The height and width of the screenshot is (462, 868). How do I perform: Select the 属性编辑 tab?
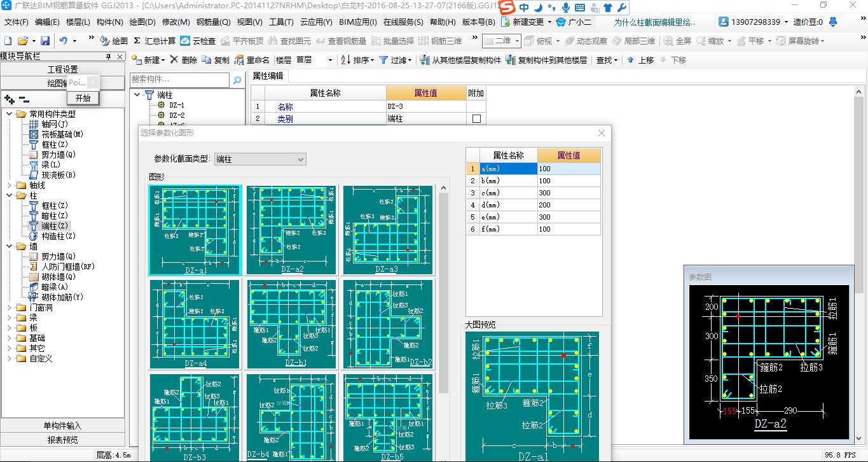pyautogui.click(x=268, y=76)
